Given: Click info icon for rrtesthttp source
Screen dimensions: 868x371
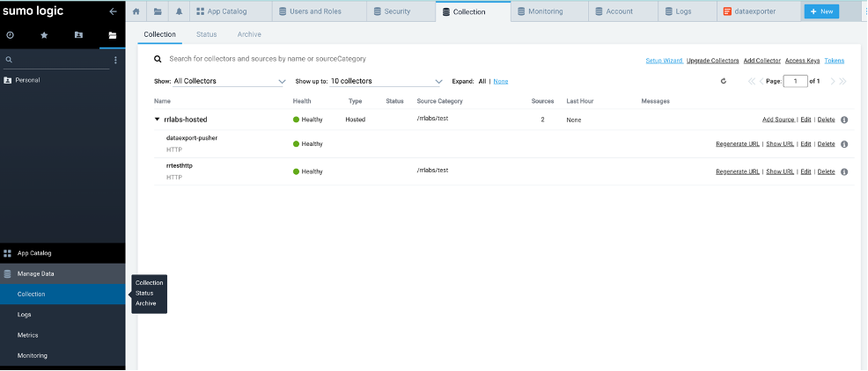Looking at the screenshot, I should pyautogui.click(x=844, y=171).
